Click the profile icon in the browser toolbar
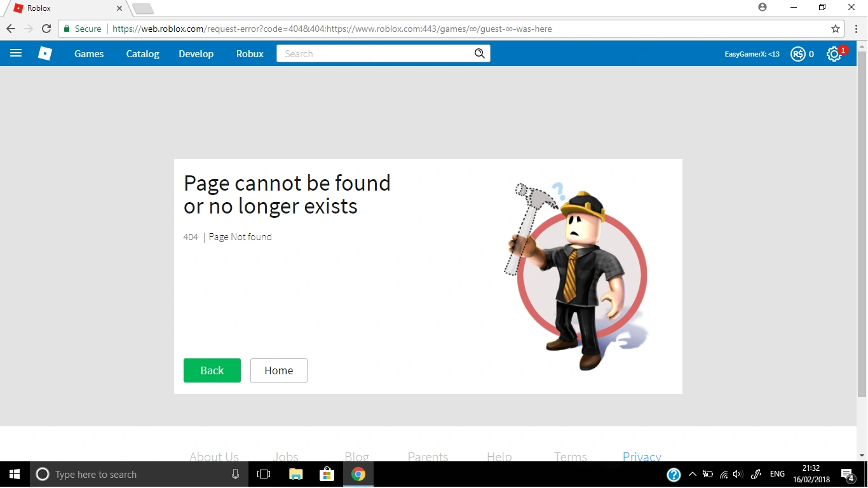This screenshot has height=488, width=868. pyautogui.click(x=762, y=8)
